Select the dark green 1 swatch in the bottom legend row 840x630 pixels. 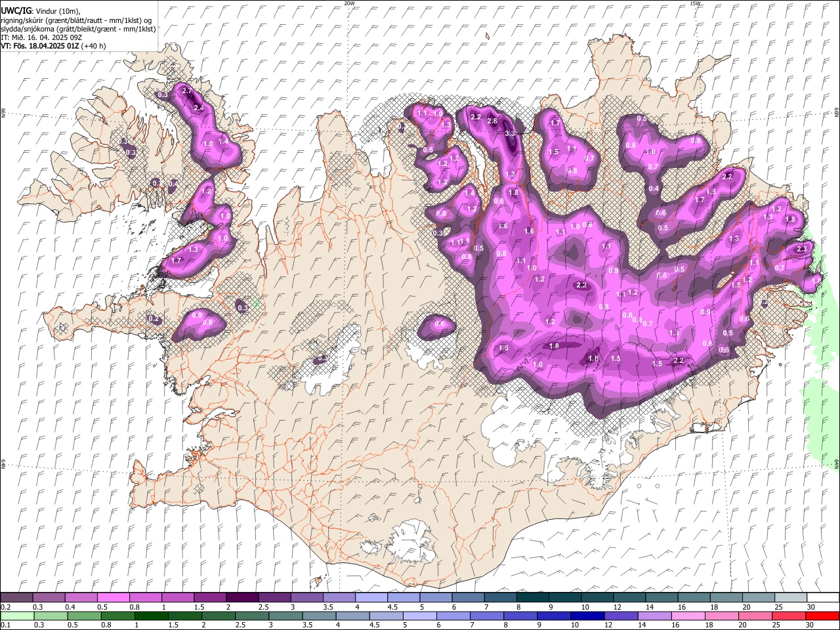(x=151, y=616)
